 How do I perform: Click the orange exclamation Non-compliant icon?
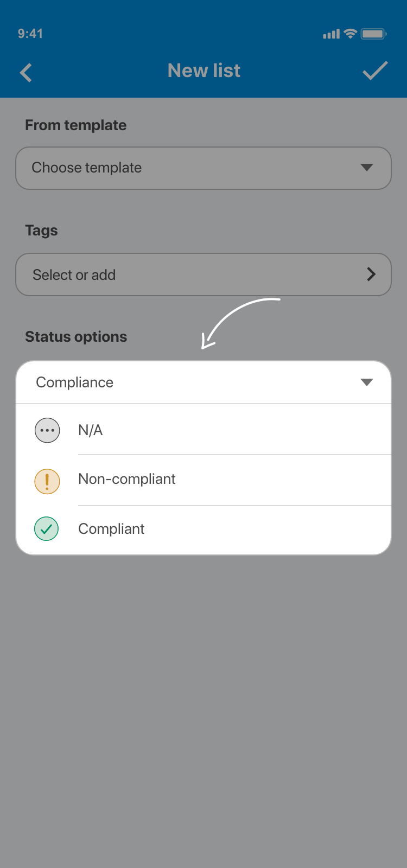pos(47,481)
